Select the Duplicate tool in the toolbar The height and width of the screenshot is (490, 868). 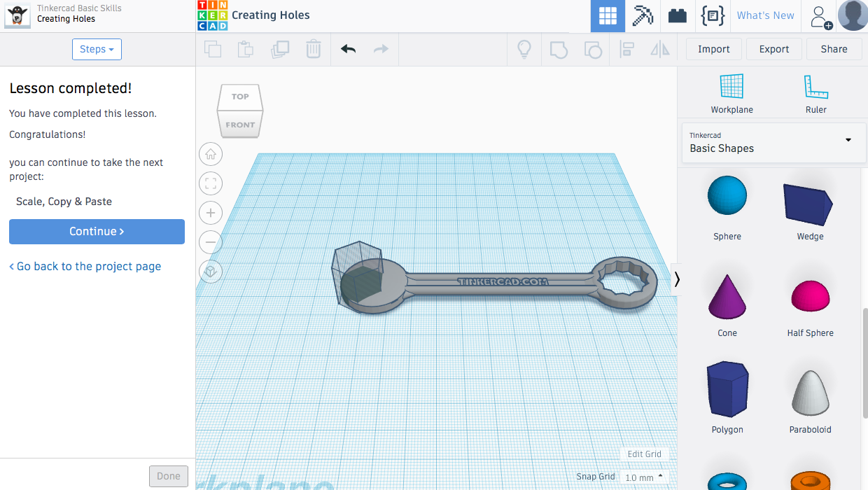(280, 49)
